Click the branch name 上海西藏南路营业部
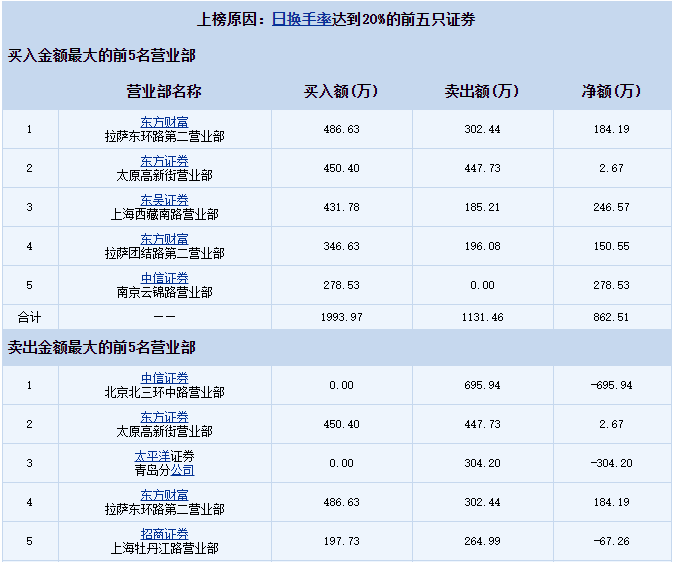Screen dimensions: 673x562 [x=164, y=214]
